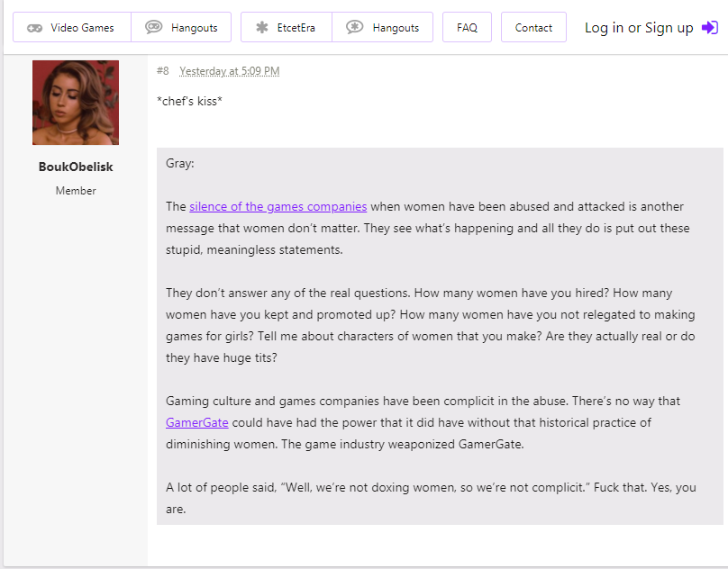
Task: Click the sentence "stupid, meaningless statements."
Action: point(254,249)
